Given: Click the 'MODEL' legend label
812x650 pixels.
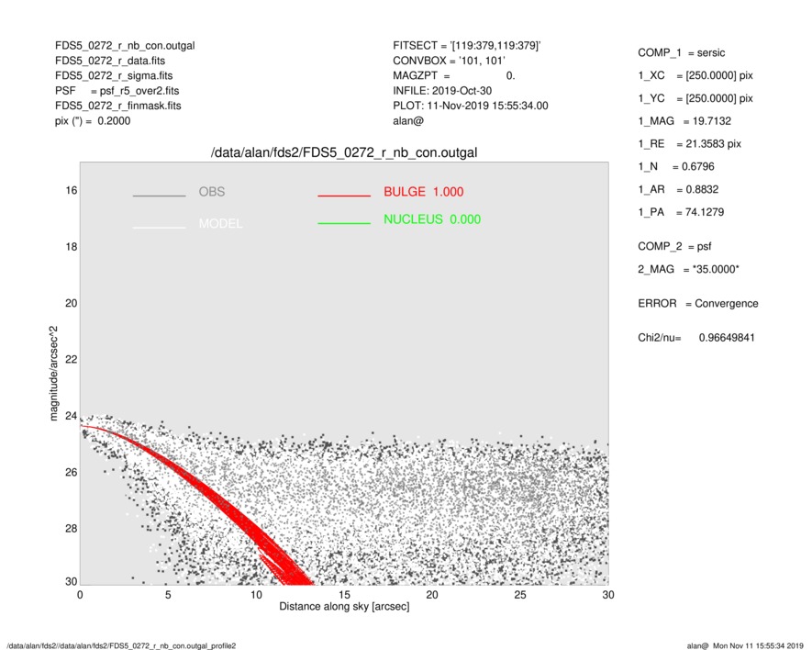Looking at the screenshot, I should [x=220, y=224].
